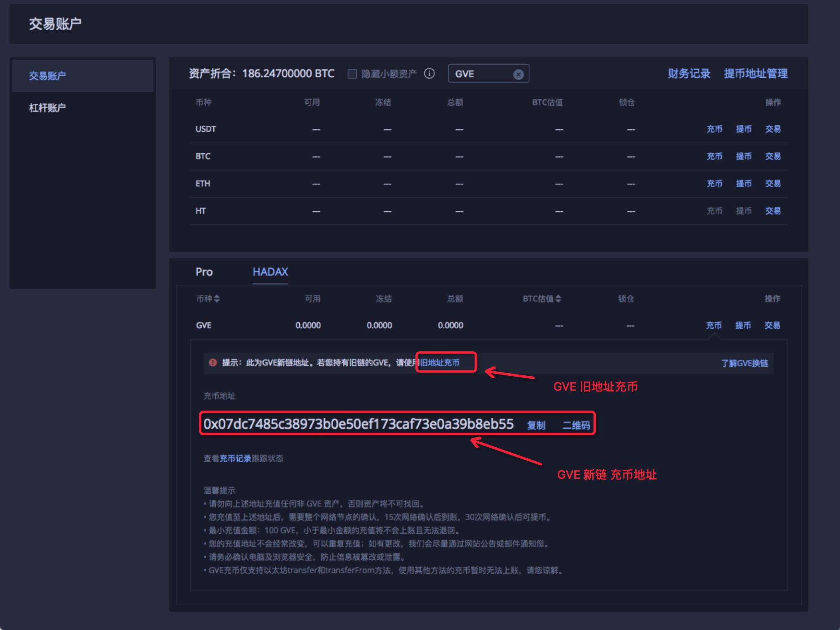Click the GVE 冻结 value 0.0000

tap(379, 325)
